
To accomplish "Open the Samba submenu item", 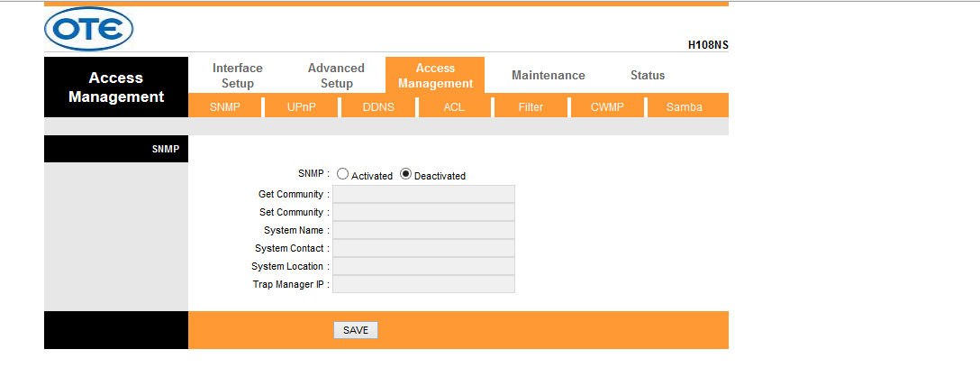I will point(685,107).
